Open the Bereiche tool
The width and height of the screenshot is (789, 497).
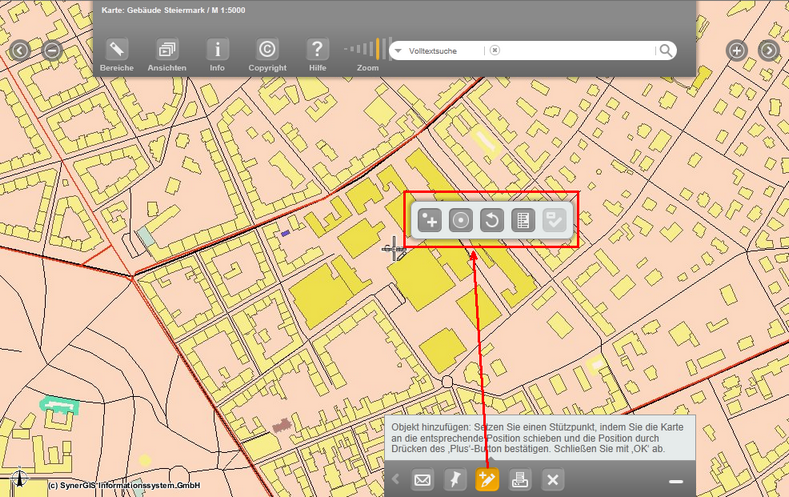[116, 50]
